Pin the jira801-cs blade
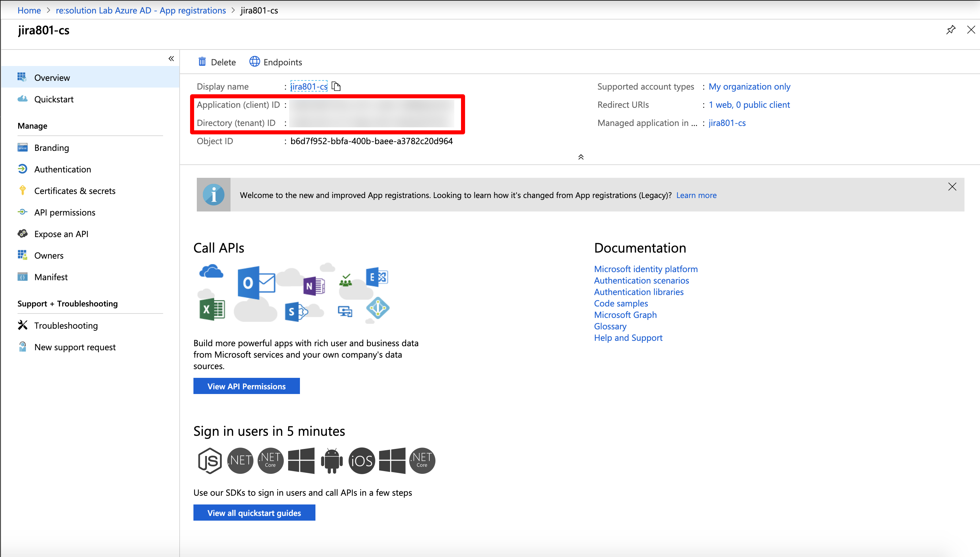Screen dimensions: 980x557 951,30
